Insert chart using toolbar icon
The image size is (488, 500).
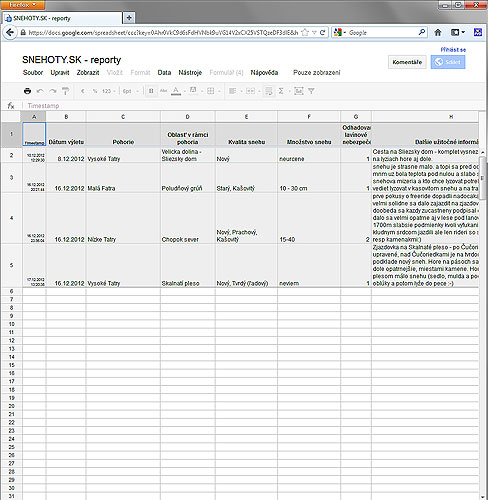[x=299, y=91]
